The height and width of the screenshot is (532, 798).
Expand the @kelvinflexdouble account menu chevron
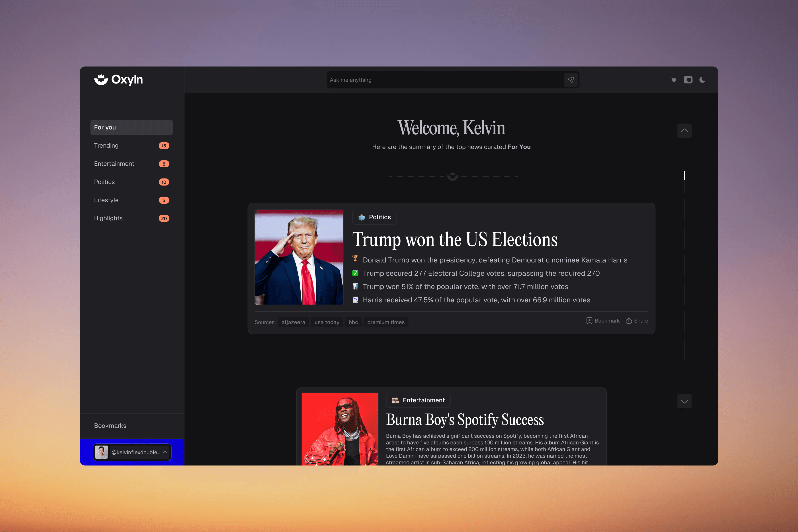pos(165,452)
